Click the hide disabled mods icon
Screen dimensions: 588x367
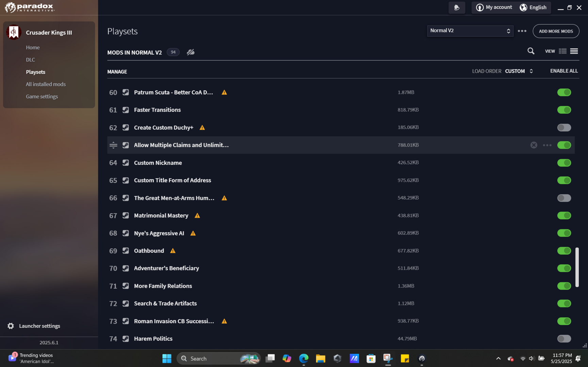coord(190,52)
